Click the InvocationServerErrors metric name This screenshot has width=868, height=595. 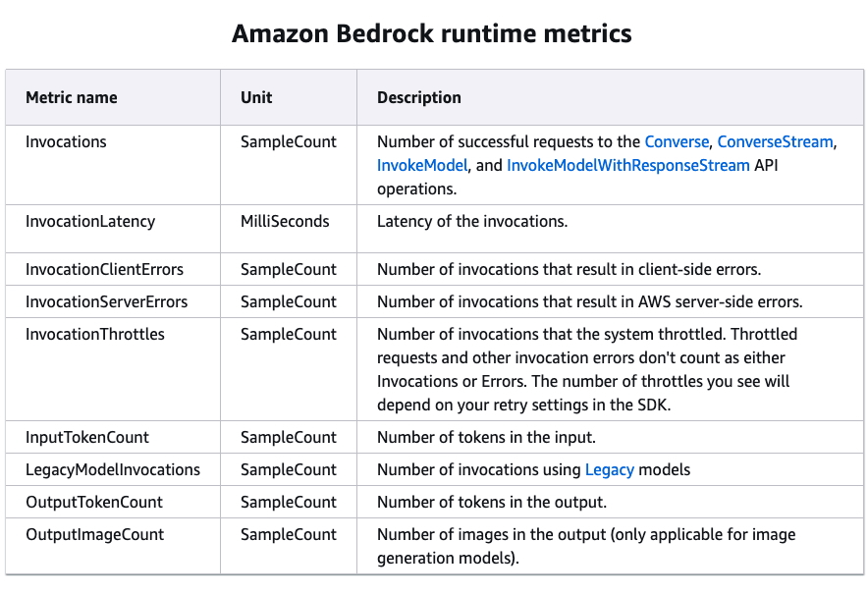coord(106,302)
